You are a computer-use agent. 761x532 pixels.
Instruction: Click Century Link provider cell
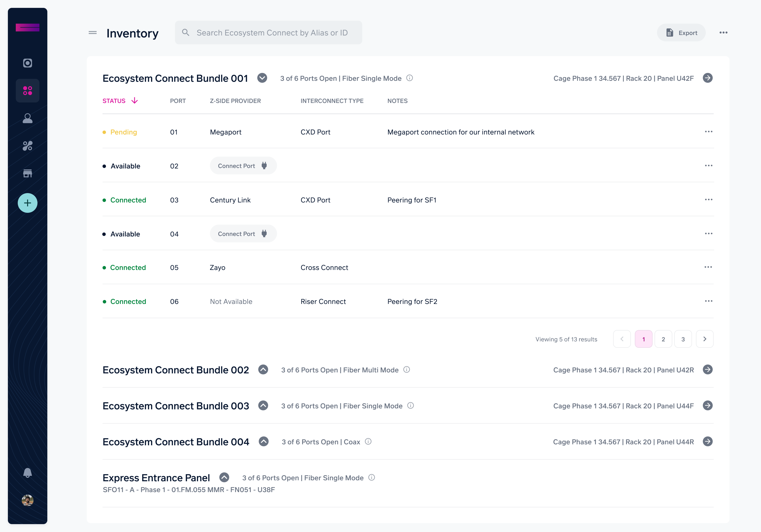click(x=230, y=200)
